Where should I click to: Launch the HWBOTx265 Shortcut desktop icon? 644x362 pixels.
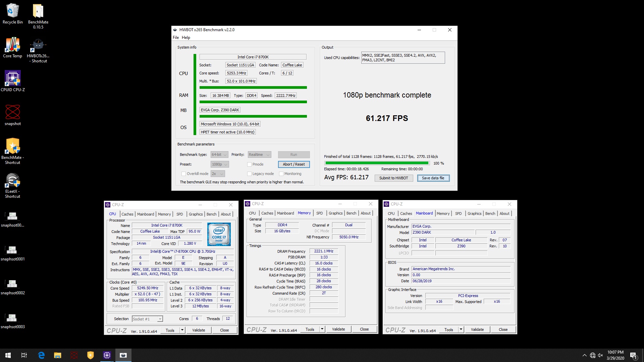coord(38,50)
